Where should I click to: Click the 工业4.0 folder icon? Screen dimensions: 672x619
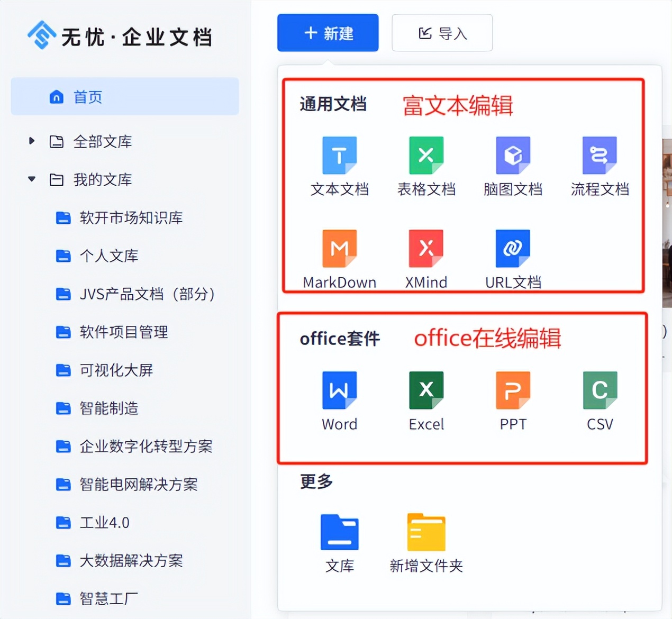coord(63,523)
